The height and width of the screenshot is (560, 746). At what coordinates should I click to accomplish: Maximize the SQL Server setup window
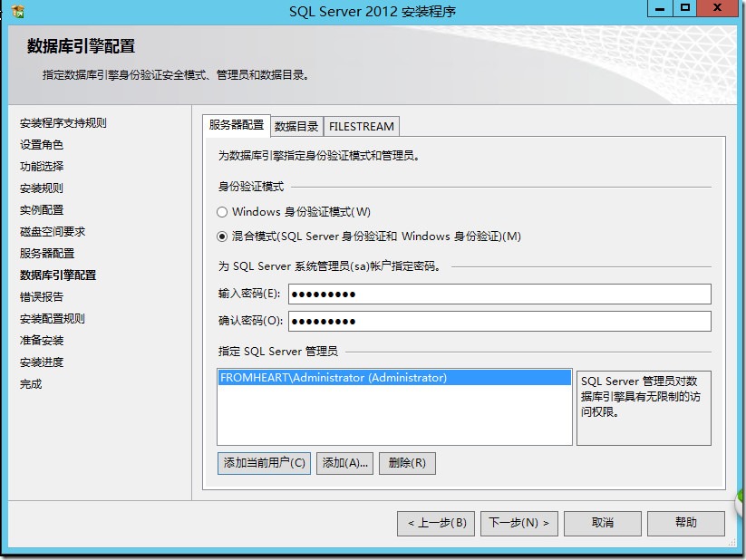coord(685,8)
